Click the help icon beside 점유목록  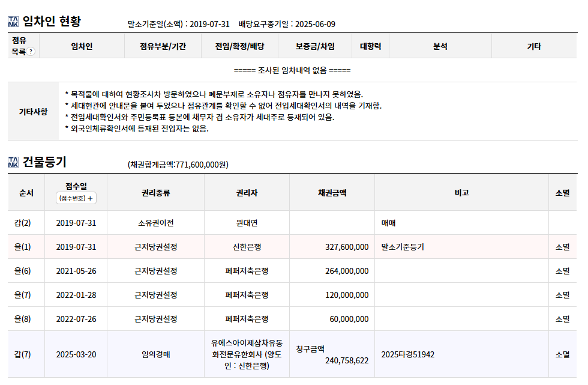tap(31, 52)
